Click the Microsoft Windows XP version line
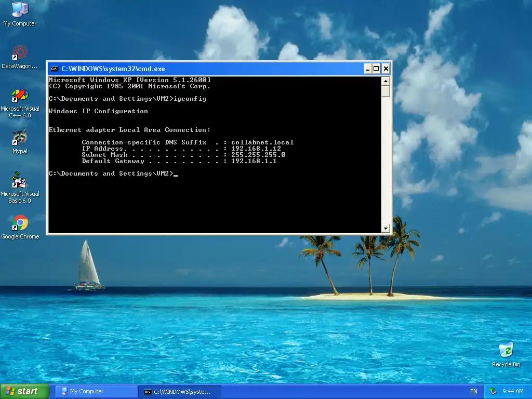 coord(129,80)
